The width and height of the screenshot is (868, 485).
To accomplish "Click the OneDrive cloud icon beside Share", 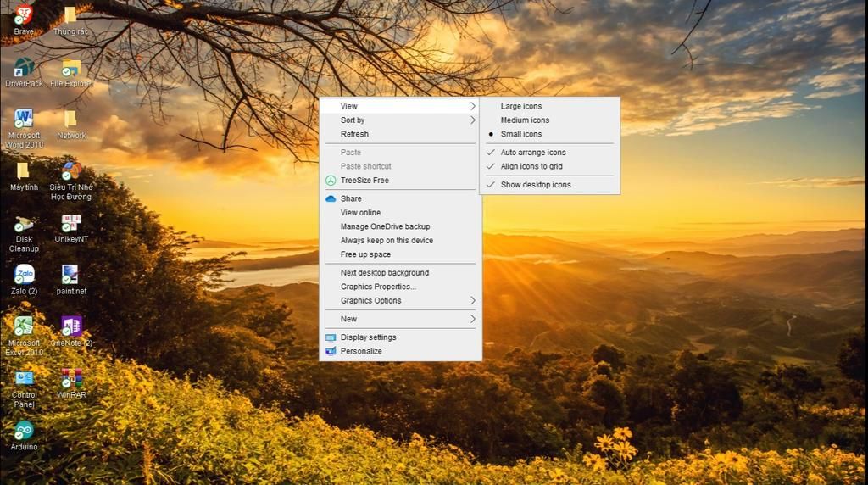I will [331, 198].
